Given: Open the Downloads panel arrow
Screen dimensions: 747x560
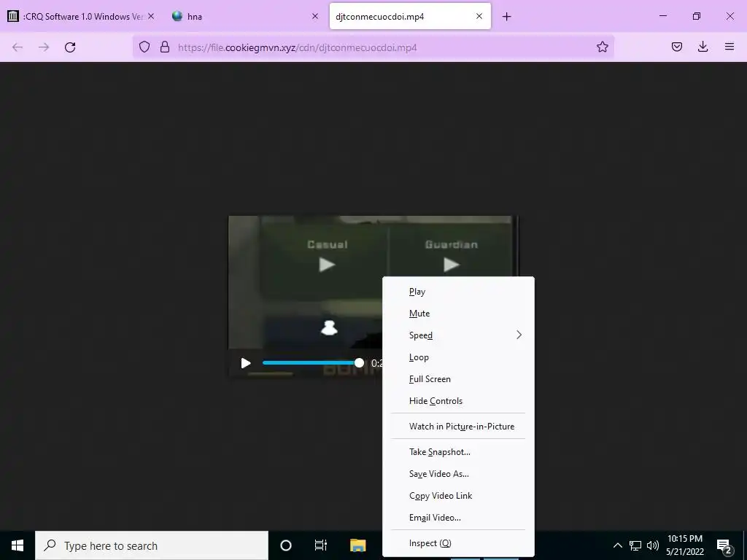Looking at the screenshot, I should pos(703,47).
